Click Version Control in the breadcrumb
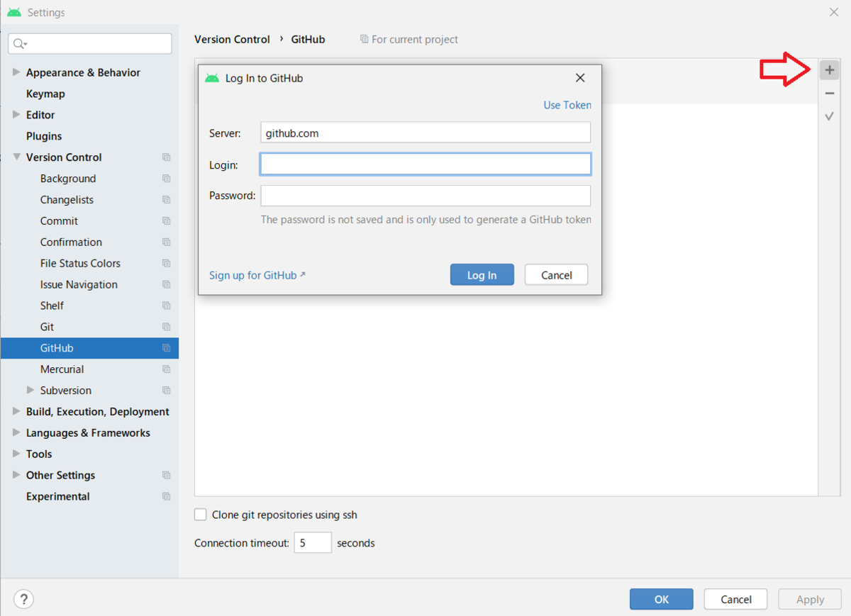Viewport: 851px width, 616px height. coord(232,40)
